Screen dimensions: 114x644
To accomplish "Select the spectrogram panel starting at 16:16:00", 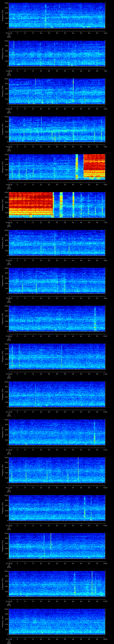I will (57, 584).
